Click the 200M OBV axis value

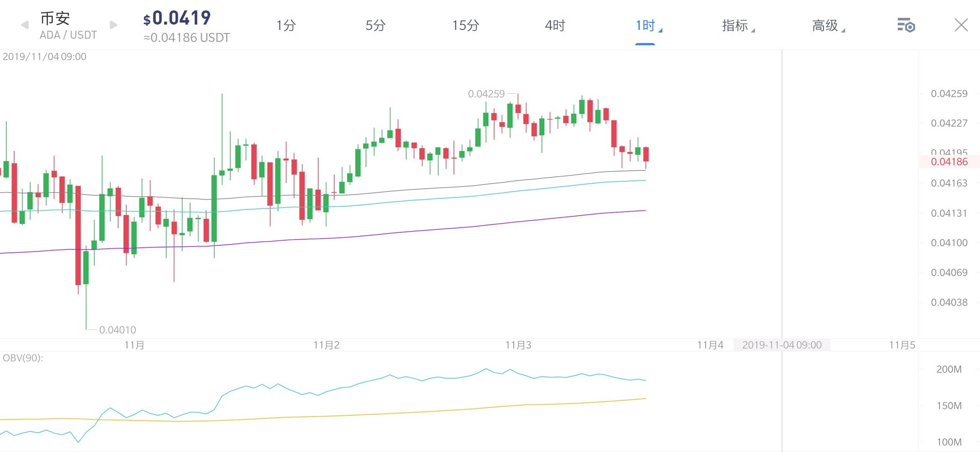pos(949,369)
